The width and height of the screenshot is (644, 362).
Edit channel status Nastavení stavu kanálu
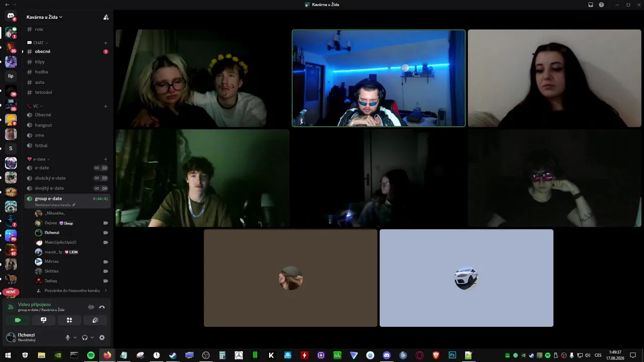pyautogui.click(x=55, y=205)
